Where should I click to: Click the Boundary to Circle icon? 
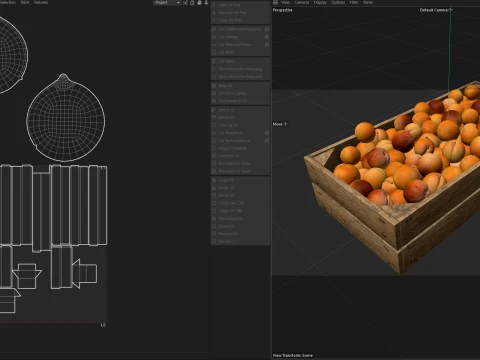[x=214, y=164]
